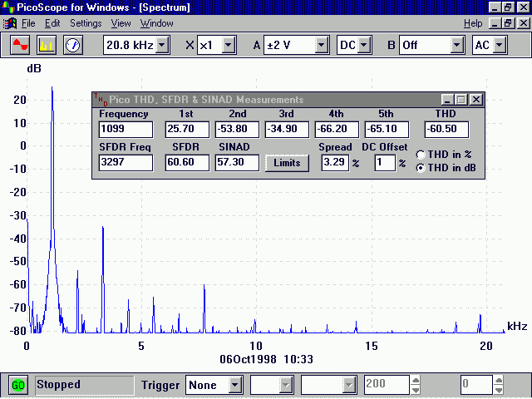Open the channel B AC coupling dropdown
The image size is (532, 399).
[x=500, y=45]
